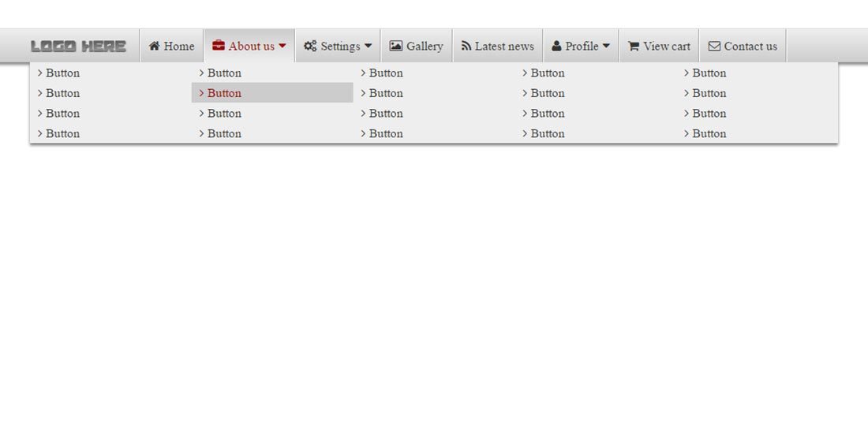Viewport: 868px width, 434px height.
Task: Click the gears icon beside Settings
Action: tap(310, 46)
